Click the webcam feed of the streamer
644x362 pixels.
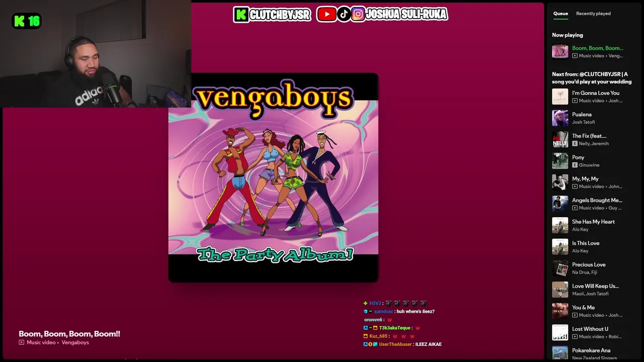96,54
